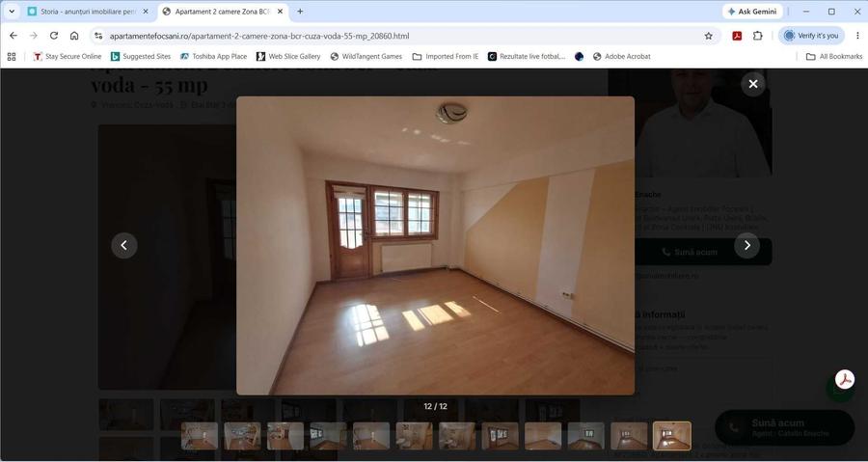Close the Apartament 2 camere tab
868x462 pixels.
280,11
